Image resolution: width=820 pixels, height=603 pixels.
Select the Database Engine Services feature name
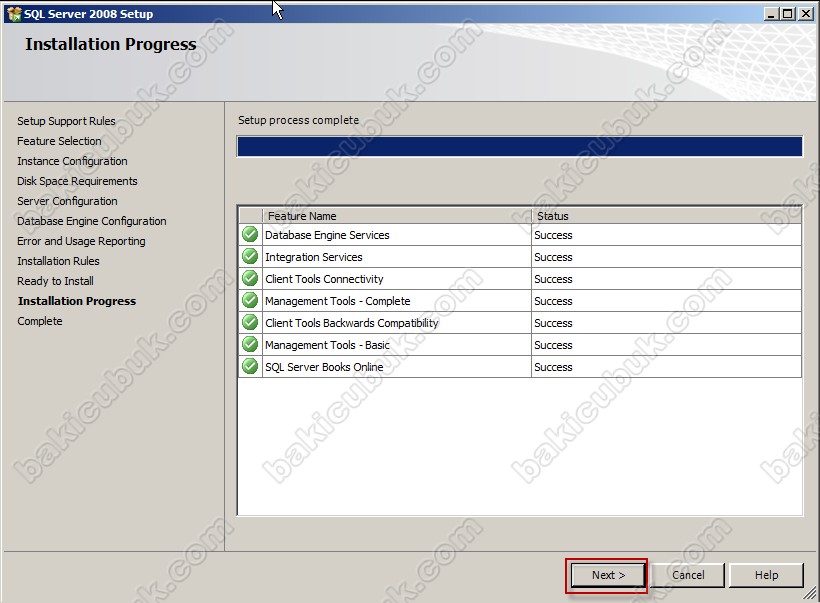pos(327,235)
